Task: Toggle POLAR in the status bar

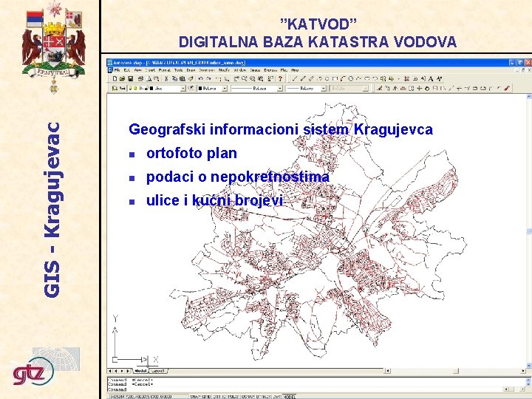Action: click(x=233, y=397)
